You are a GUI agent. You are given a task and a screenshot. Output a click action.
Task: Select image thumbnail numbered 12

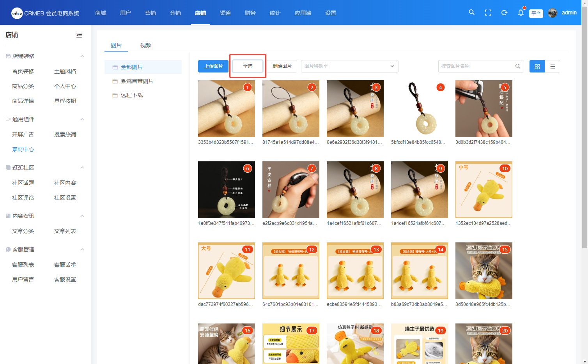pyautogui.click(x=291, y=271)
